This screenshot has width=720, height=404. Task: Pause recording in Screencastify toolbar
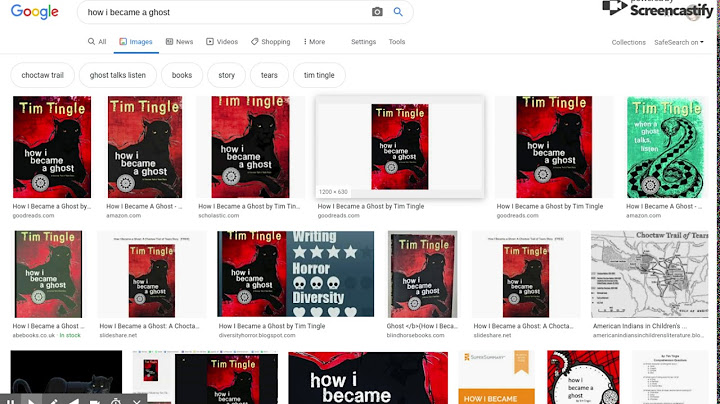(x=10, y=401)
